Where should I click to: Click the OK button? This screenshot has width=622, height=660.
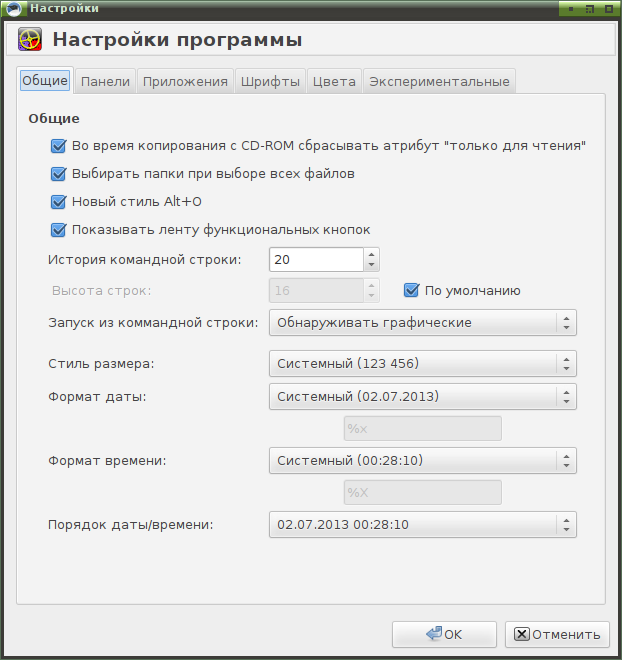click(444, 634)
